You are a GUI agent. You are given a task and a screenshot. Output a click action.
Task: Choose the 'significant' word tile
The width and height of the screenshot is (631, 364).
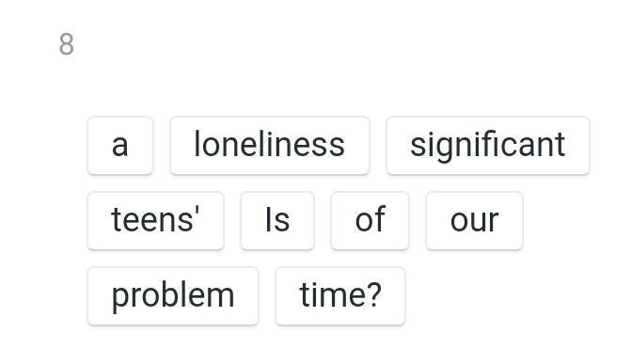click(x=488, y=146)
